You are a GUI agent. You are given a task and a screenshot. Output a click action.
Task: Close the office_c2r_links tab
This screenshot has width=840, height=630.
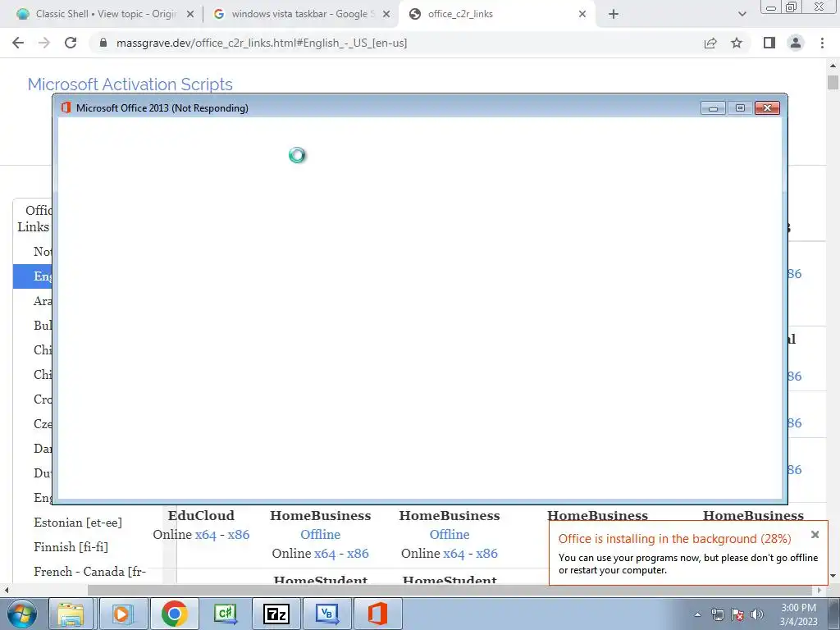(x=582, y=15)
